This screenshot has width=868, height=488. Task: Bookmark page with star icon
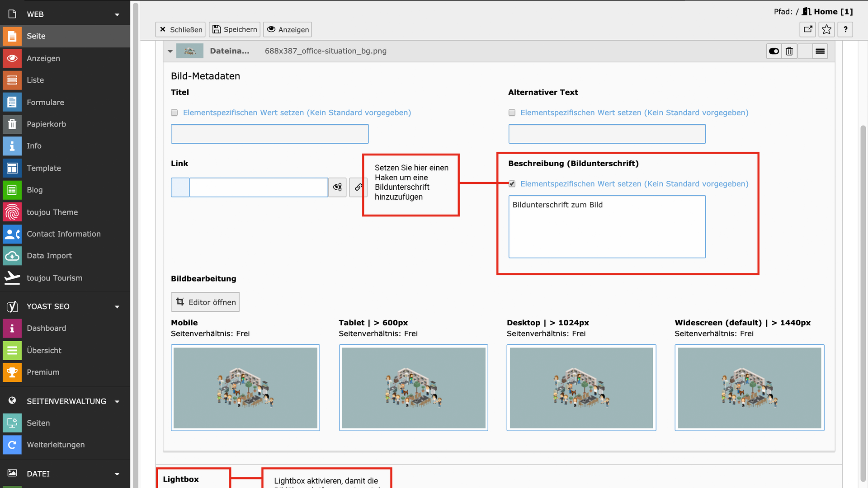point(826,30)
